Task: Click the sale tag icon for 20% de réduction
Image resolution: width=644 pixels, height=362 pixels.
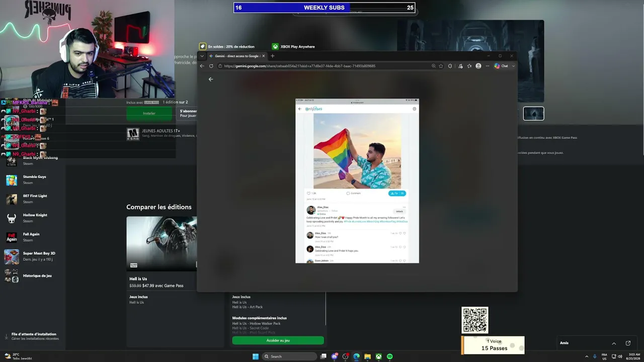Action: coord(202,46)
